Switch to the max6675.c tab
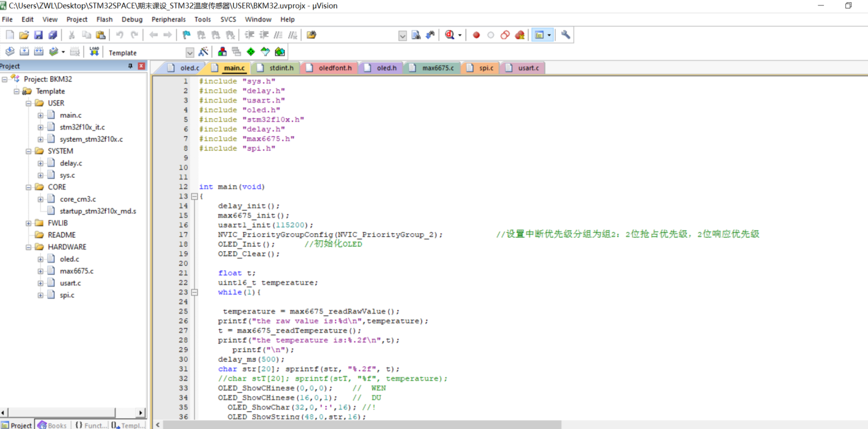 tap(437, 68)
